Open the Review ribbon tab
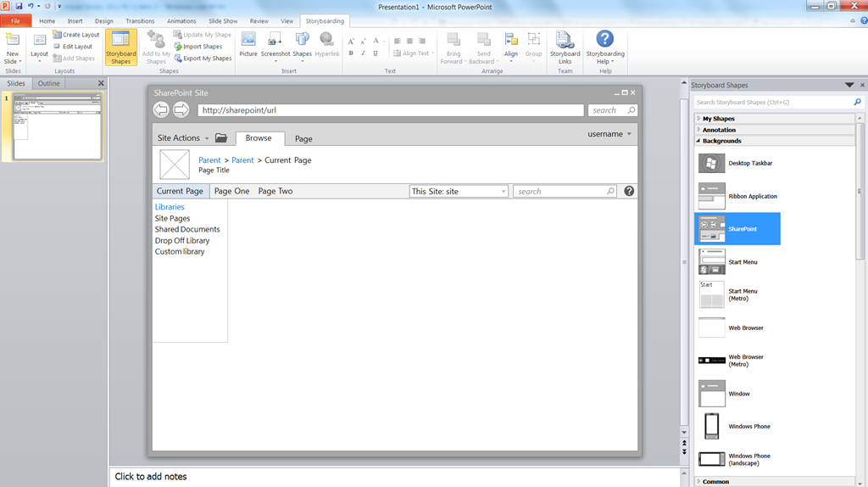This screenshot has width=868, height=487. coord(259,21)
